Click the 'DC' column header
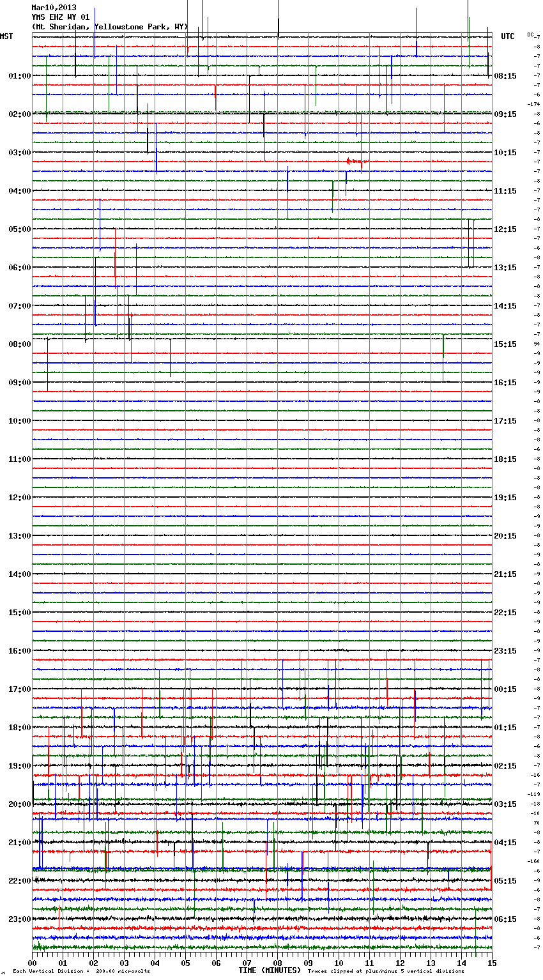The image size is (543, 980). point(530,34)
